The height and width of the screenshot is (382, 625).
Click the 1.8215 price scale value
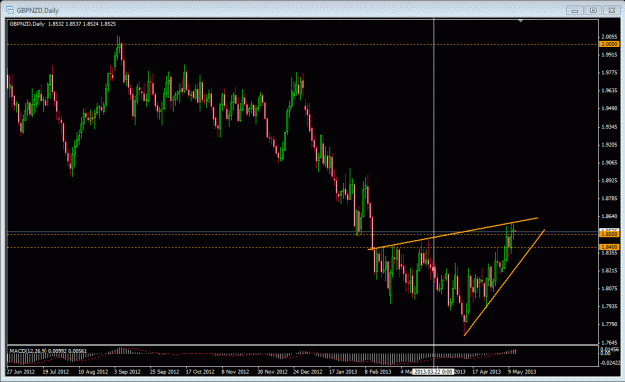tap(609, 270)
